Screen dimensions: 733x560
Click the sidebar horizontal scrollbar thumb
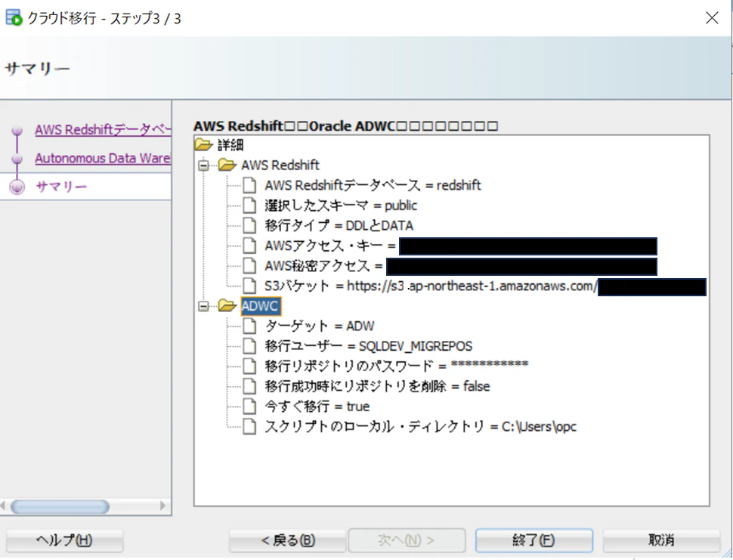click(60, 506)
